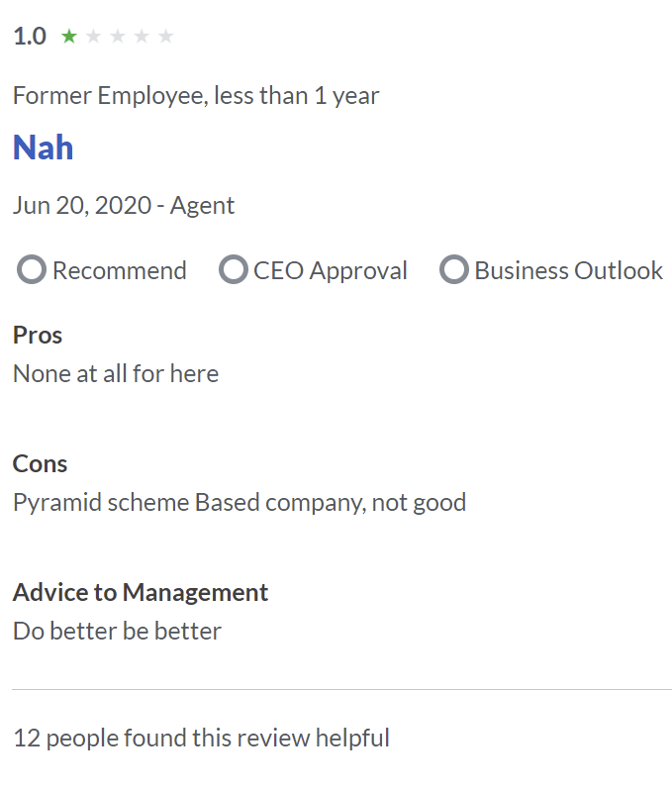Screen dimensions: 672x791
Task: Click the "Business Outlook" label text
Action: (x=568, y=271)
